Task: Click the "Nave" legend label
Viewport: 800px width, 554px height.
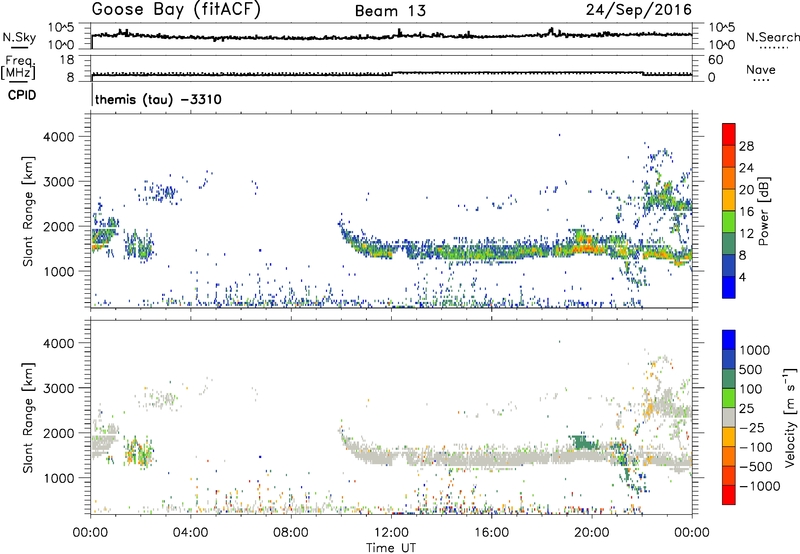Action: point(761,69)
